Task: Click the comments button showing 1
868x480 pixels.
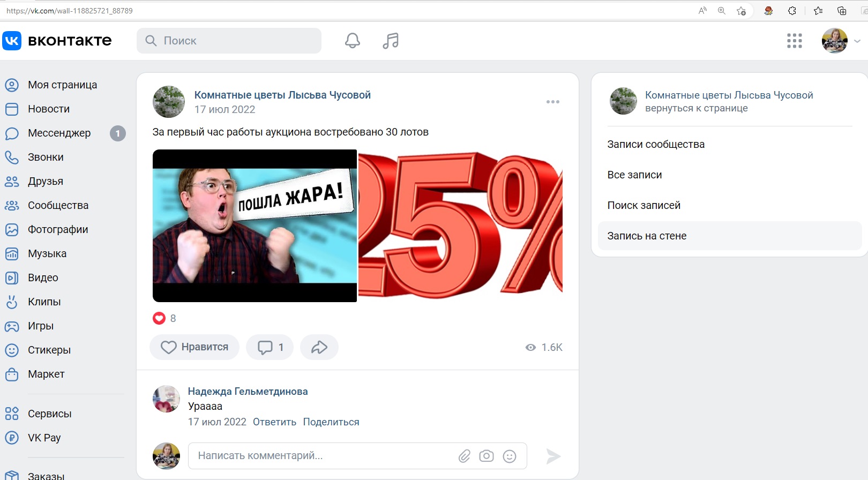Action: 270,347
